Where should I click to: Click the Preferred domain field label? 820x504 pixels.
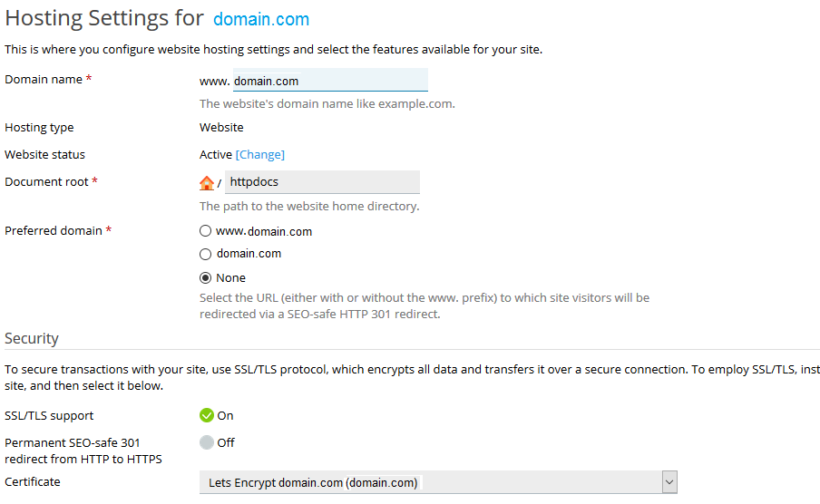coord(54,230)
